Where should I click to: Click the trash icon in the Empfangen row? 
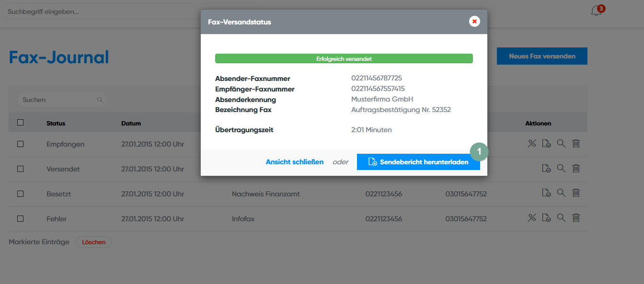[x=576, y=143]
